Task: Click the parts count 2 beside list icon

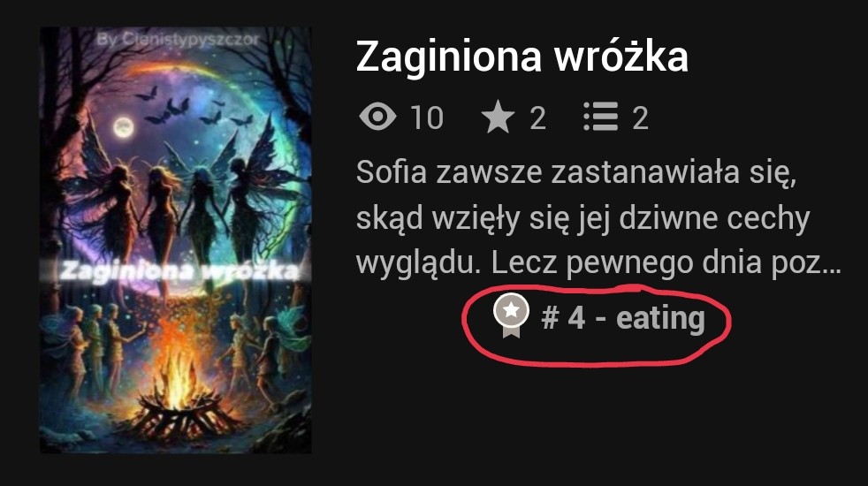Action: 641,118
